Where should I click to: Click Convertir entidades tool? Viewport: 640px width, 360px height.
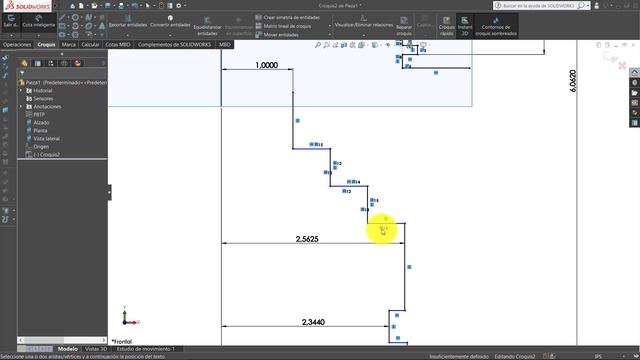click(170, 21)
